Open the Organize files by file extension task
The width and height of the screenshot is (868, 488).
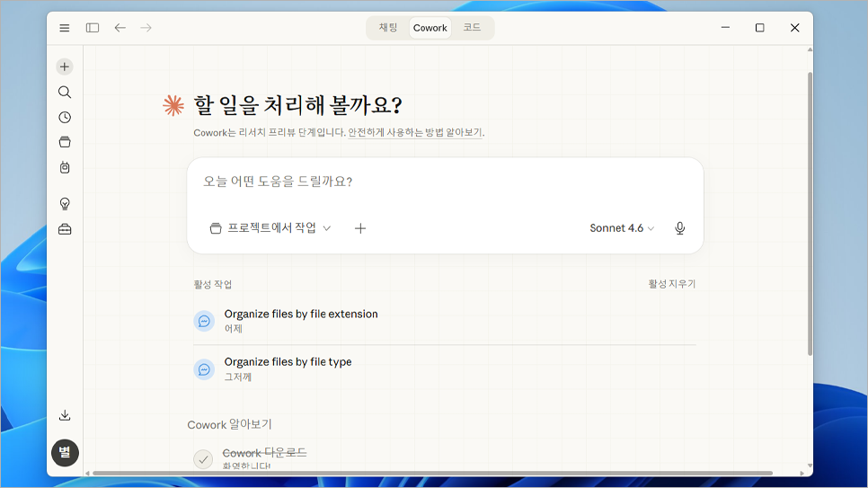coord(445,321)
